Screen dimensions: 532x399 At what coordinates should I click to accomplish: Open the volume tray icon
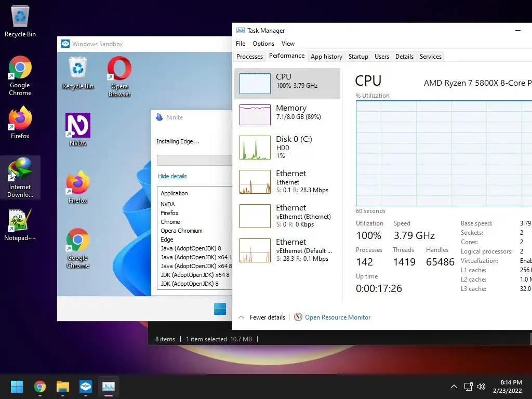point(481,387)
